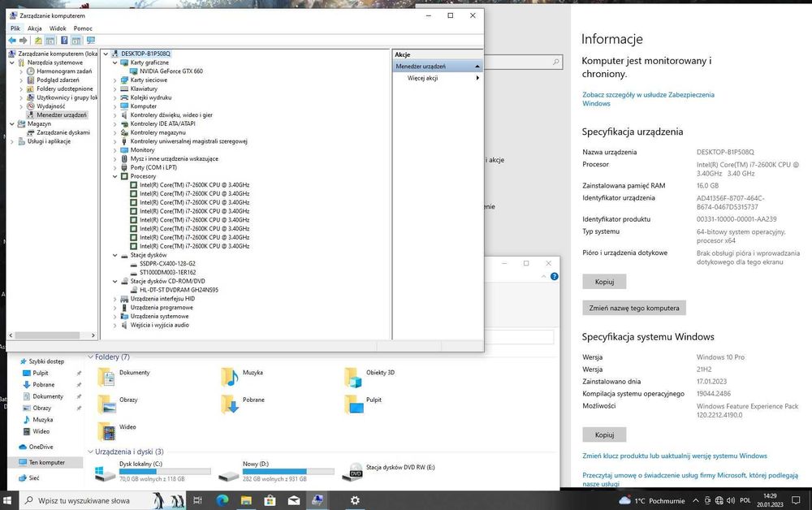Collapse the Procesory tree node
This screenshot has width=812, height=510.
(115, 176)
